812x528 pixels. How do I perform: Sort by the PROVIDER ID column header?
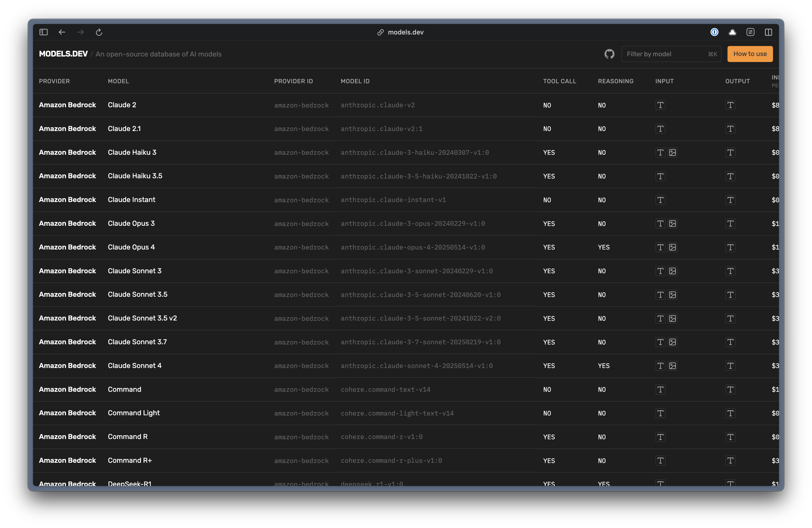pyautogui.click(x=293, y=81)
